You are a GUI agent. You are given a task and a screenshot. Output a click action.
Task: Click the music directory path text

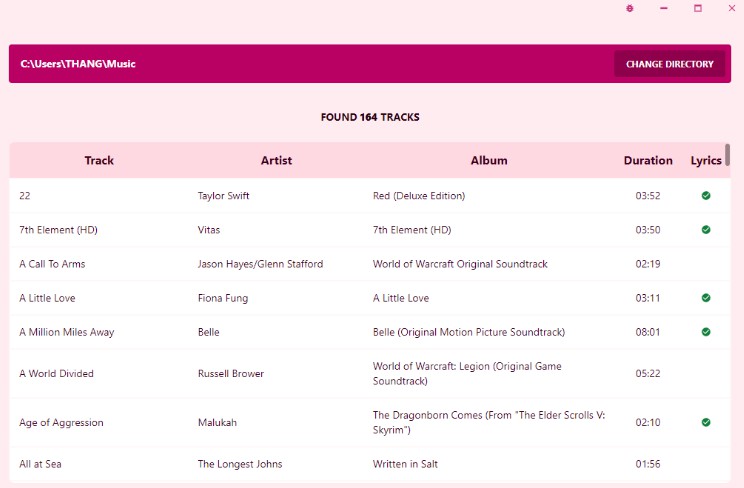coord(78,64)
